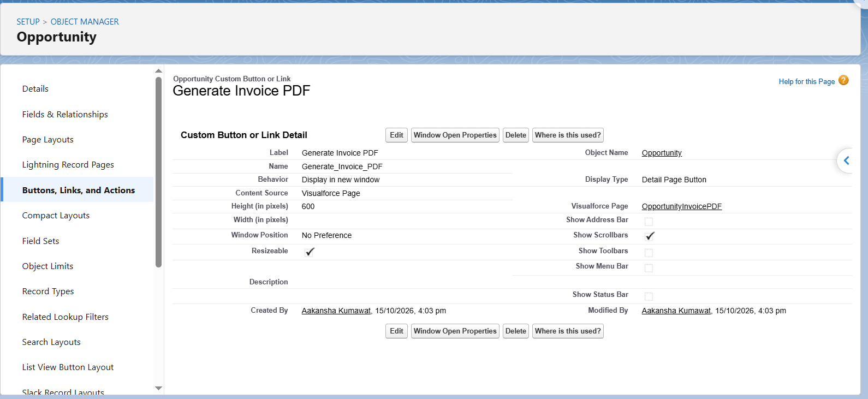The width and height of the screenshot is (868, 399).
Task: Click the top Edit button
Action: tap(396, 135)
